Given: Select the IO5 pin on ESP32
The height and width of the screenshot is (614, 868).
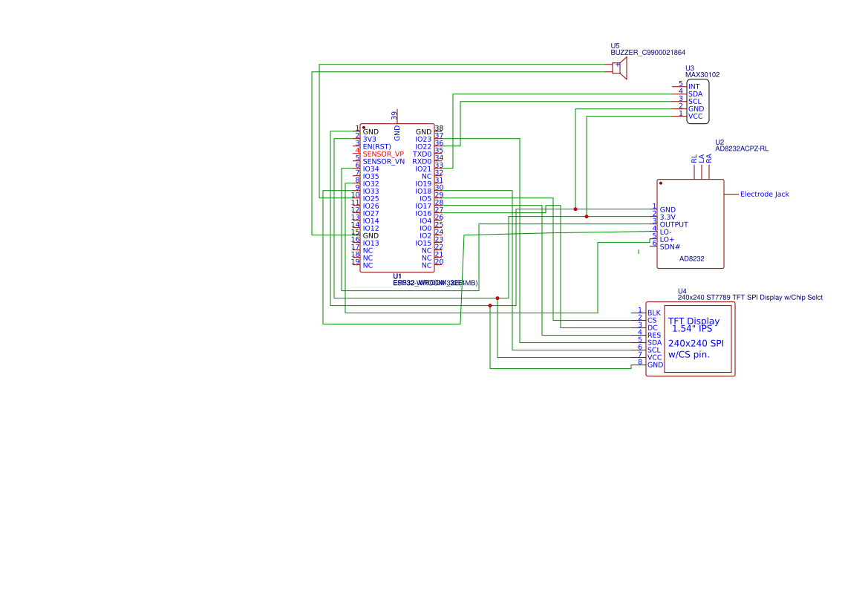Looking at the screenshot, I should [425, 199].
